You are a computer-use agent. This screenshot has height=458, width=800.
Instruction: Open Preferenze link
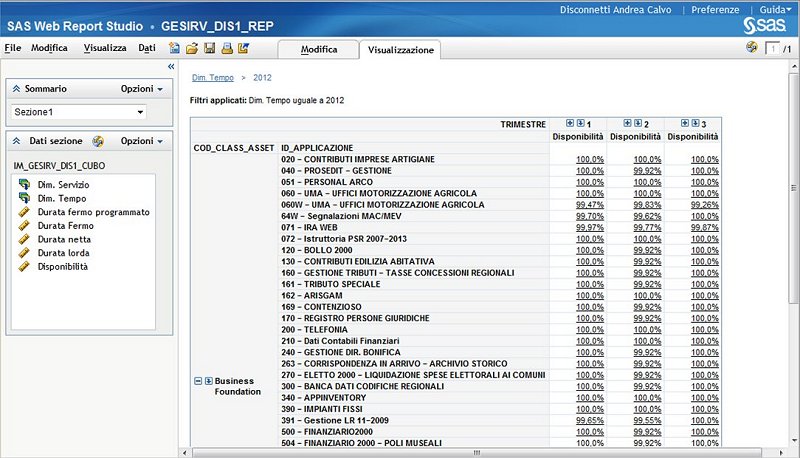pyautogui.click(x=715, y=10)
